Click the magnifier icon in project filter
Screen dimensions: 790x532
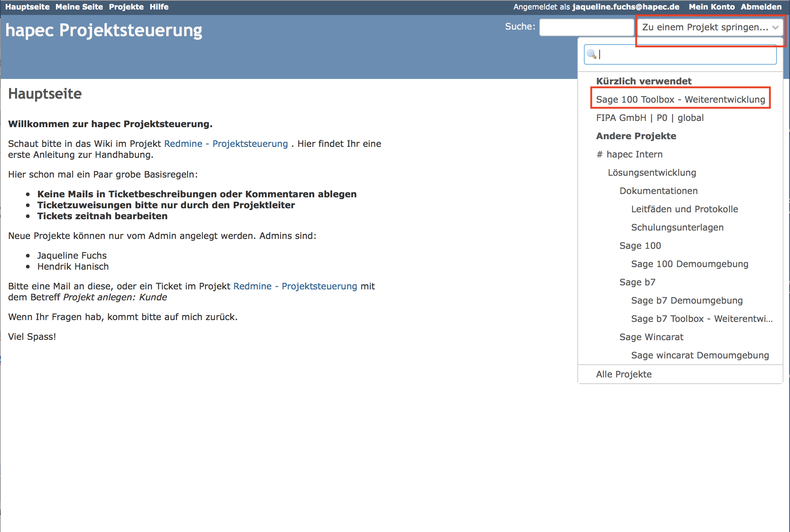click(591, 54)
